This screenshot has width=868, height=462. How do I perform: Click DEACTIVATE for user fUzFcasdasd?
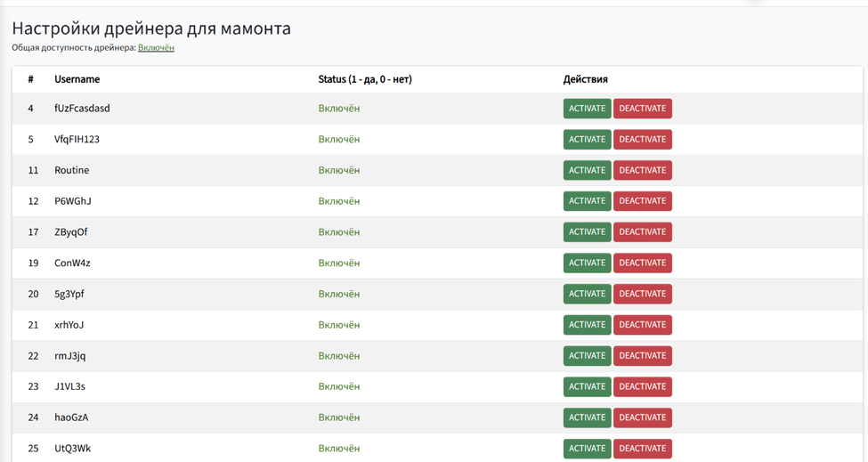[x=643, y=109]
